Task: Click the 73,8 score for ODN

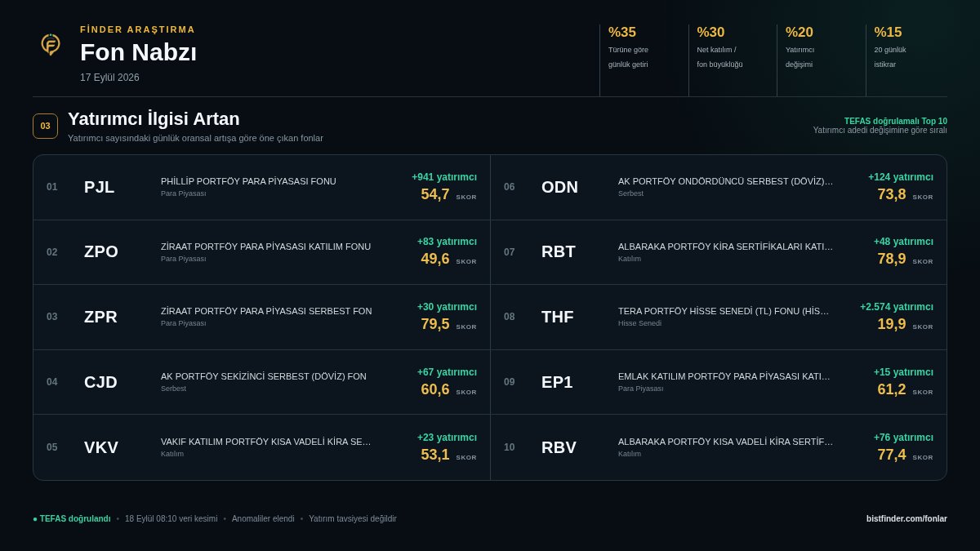Action: click(892, 194)
